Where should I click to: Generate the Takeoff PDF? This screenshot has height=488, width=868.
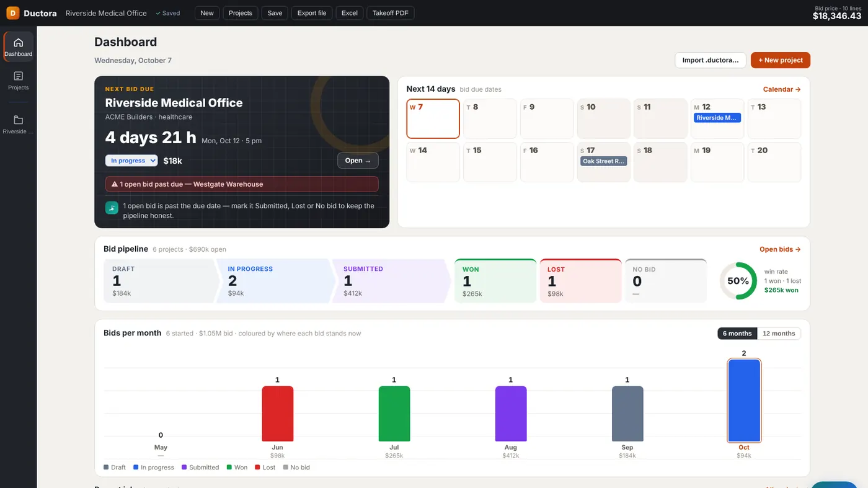(391, 13)
